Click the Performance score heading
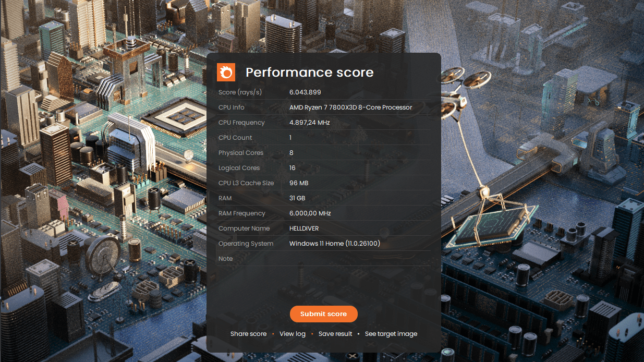Screen dimensions: 644x362 coord(310,72)
